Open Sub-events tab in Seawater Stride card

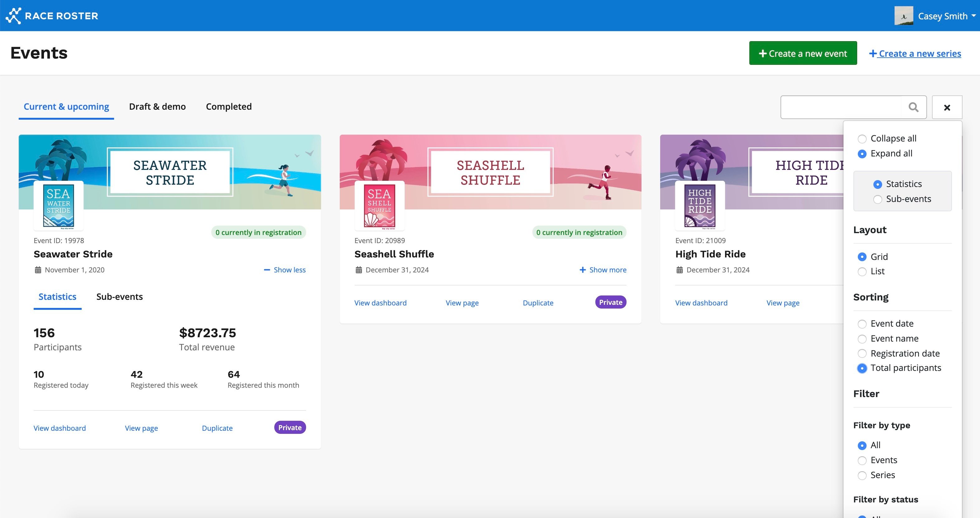(x=119, y=297)
